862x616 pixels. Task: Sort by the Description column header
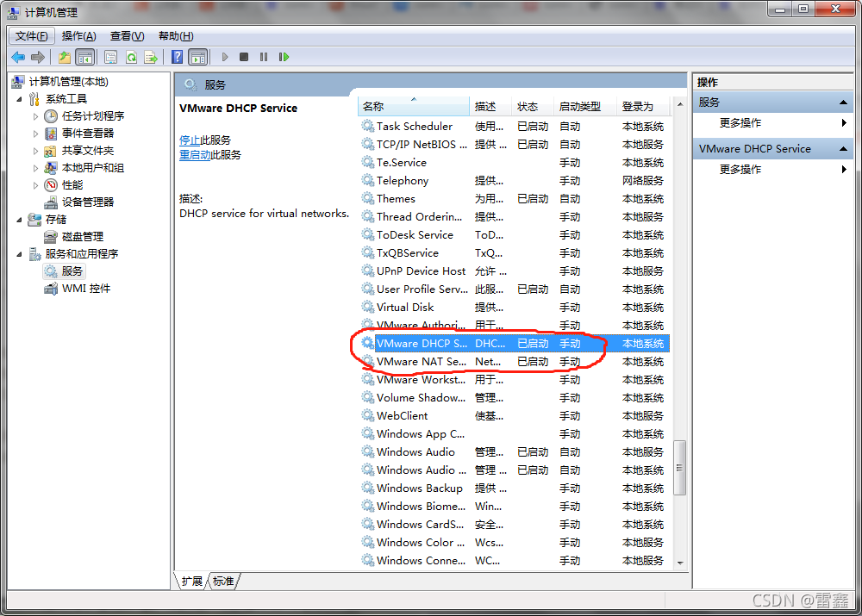[491, 107]
